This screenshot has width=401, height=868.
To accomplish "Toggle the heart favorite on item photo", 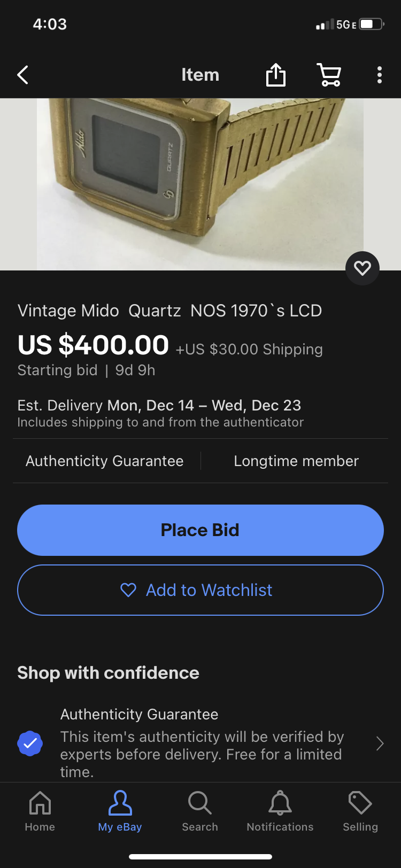I will pos(363,268).
